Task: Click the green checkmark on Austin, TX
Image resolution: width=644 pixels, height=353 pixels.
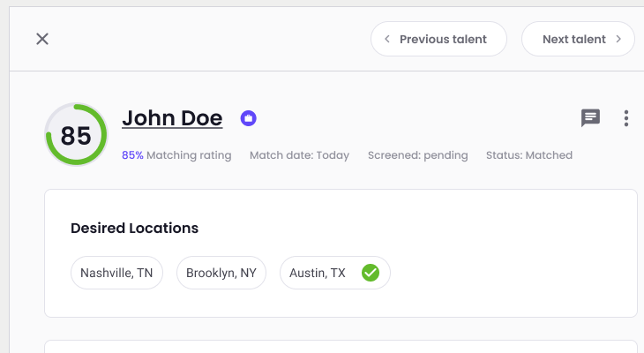Action: pos(371,274)
